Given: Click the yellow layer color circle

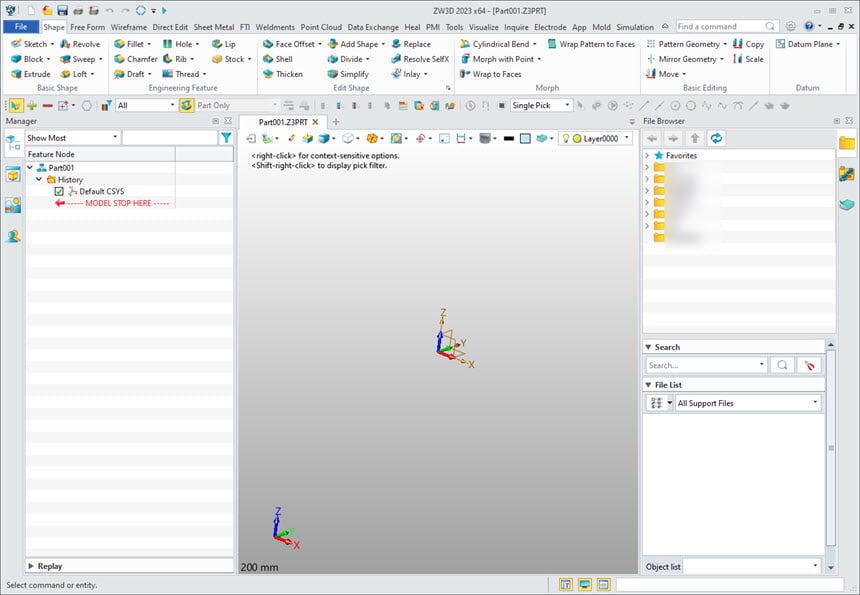Looking at the screenshot, I should click(577, 139).
